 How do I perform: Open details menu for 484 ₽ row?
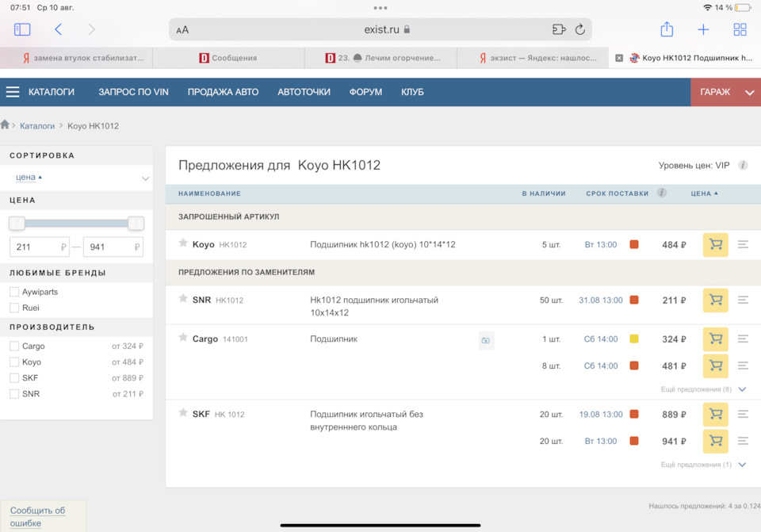tap(743, 245)
